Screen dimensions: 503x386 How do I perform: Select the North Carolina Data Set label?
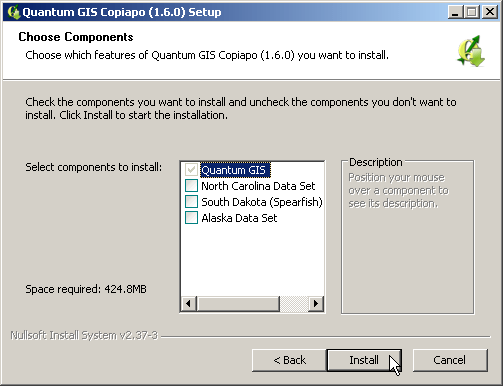258,186
